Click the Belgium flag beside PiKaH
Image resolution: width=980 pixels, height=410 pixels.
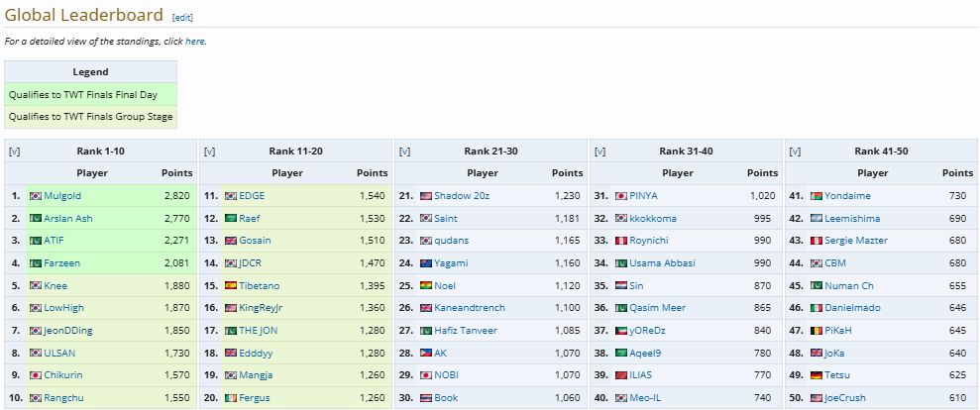click(817, 331)
